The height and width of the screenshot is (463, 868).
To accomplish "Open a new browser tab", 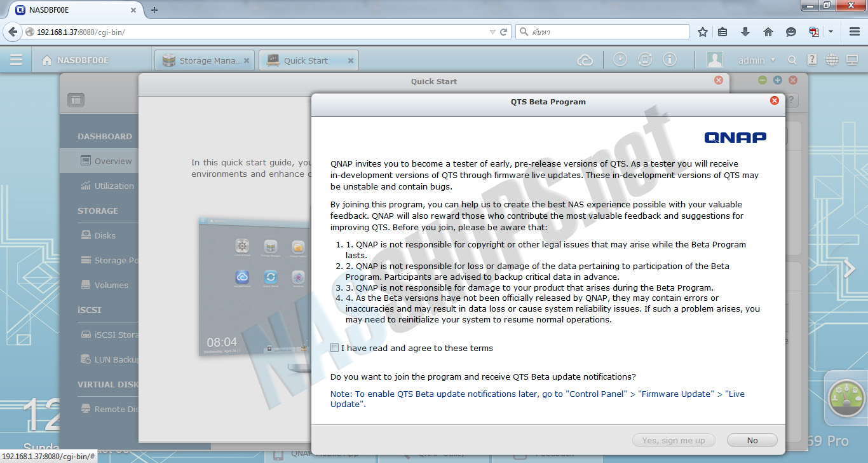I will [x=154, y=10].
